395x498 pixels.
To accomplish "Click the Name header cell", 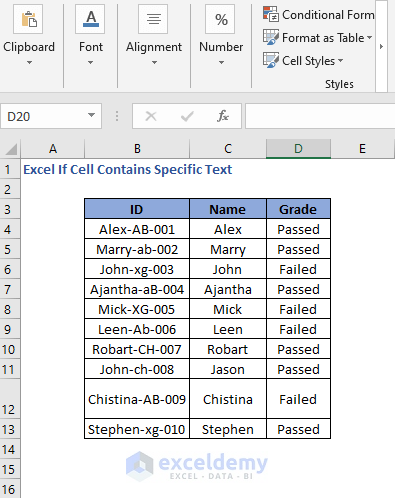I will pyautogui.click(x=228, y=209).
